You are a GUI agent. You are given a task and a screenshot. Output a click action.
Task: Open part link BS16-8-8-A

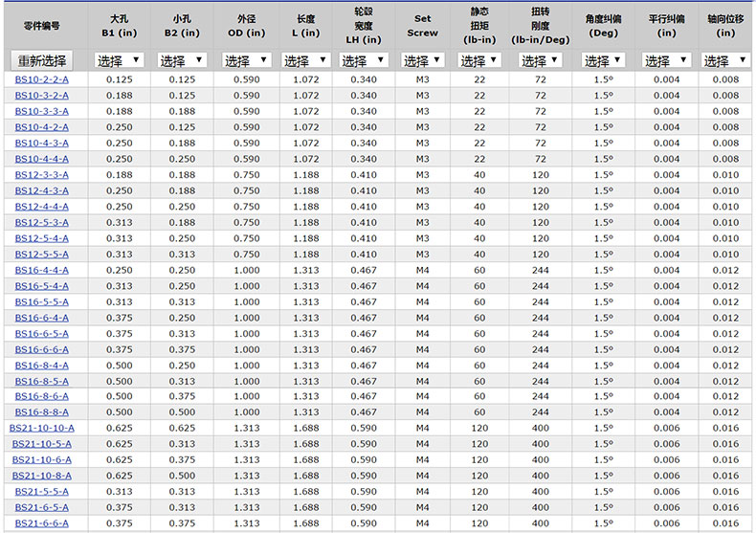[41, 412]
